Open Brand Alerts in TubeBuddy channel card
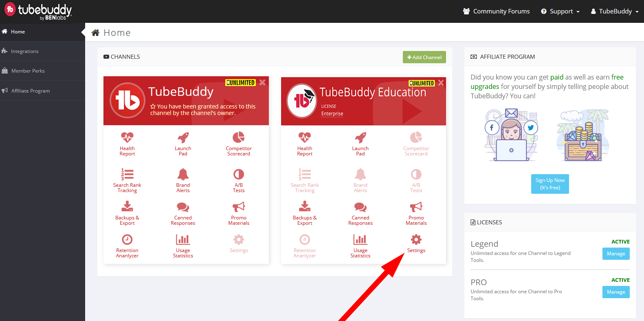This screenshot has width=644, height=321. [x=183, y=181]
